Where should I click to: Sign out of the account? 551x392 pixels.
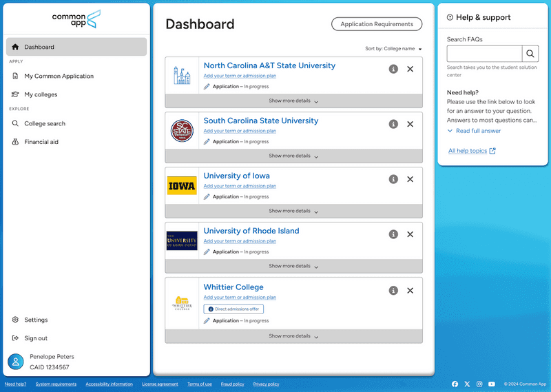click(x=36, y=338)
